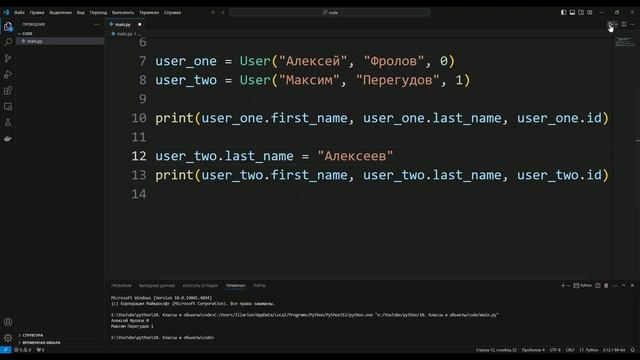Click the notifications bell in status bar
This screenshot has height=360, width=640.
click(633, 350)
